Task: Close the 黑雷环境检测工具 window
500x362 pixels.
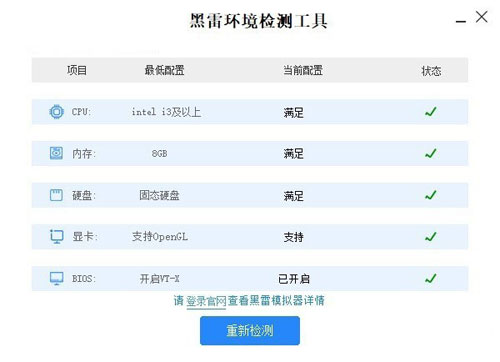Action: click(482, 17)
